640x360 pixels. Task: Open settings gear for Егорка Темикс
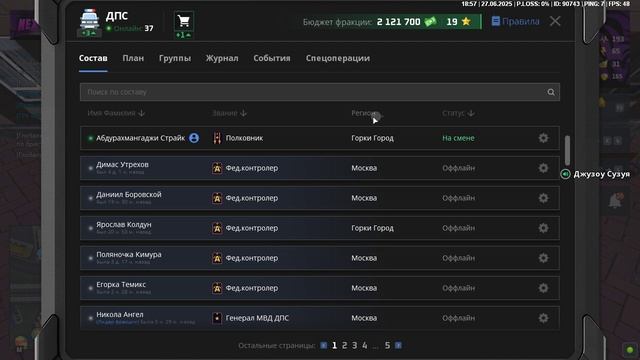click(543, 288)
